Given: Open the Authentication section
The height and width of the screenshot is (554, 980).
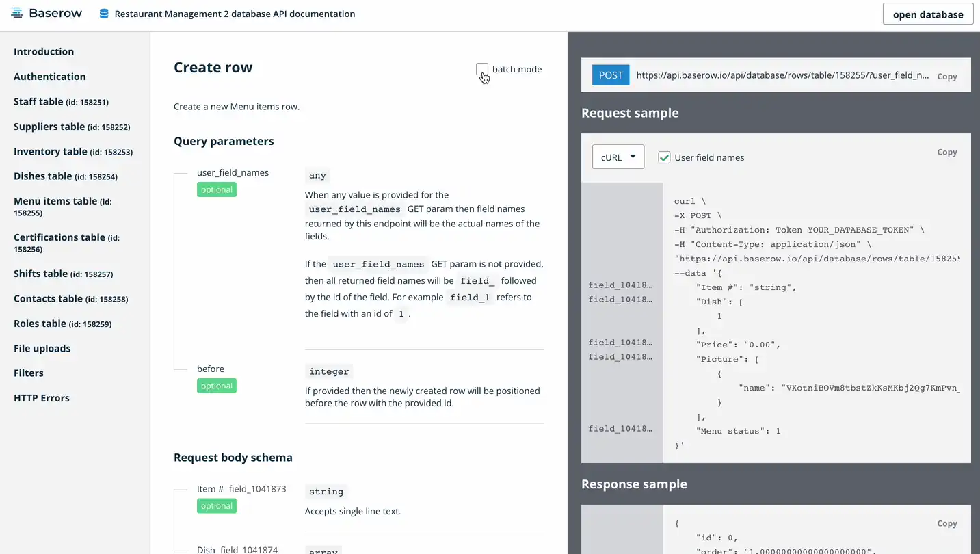Looking at the screenshot, I should (x=50, y=77).
